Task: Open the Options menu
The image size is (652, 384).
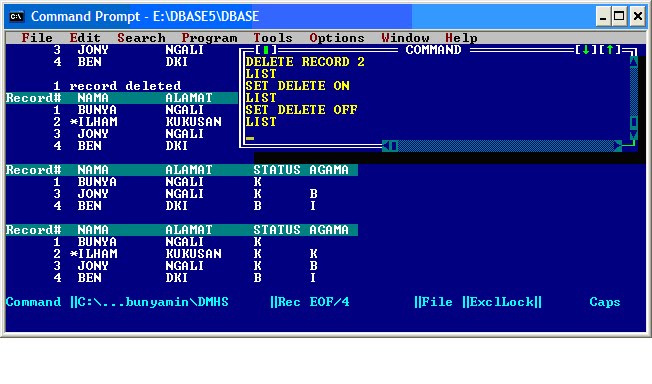Action: coord(337,38)
